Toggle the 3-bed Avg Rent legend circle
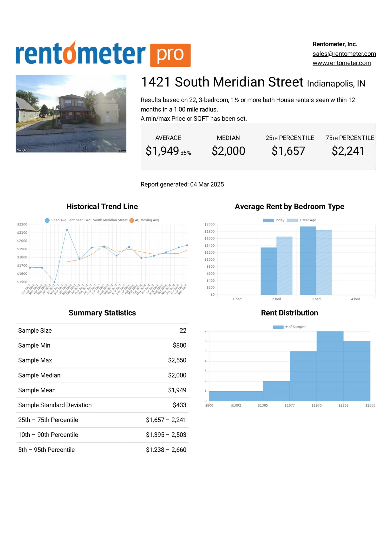 click(x=47, y=220)
